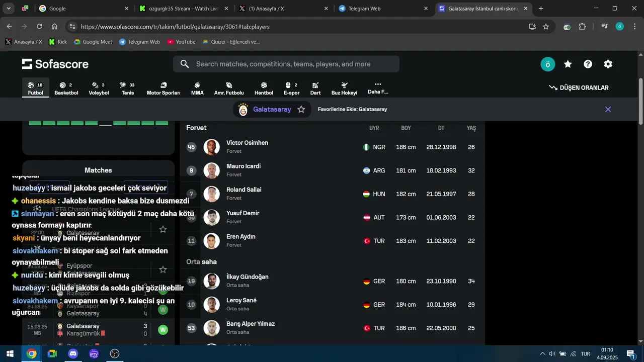Open Chrome from the taskbar

click(32, 353)
